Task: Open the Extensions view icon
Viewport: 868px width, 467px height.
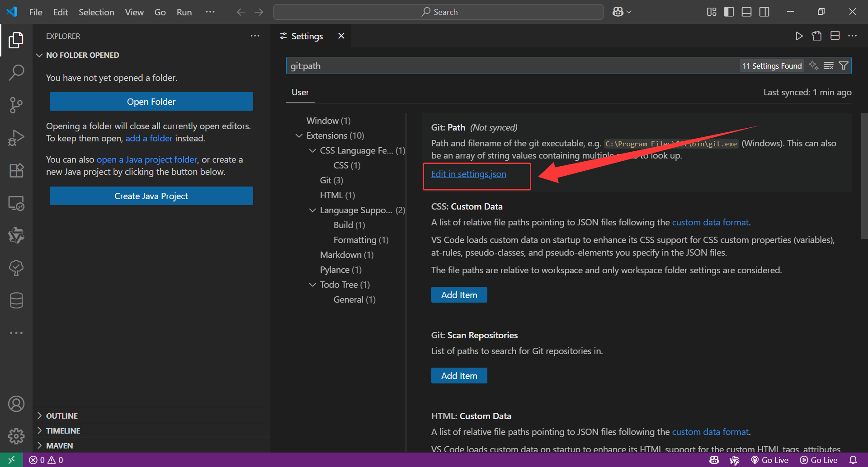Action: coord(16,170)
